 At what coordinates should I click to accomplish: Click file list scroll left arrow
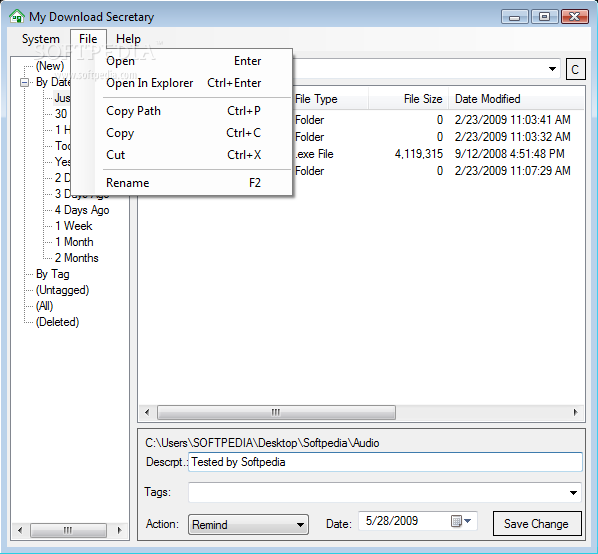147,413
